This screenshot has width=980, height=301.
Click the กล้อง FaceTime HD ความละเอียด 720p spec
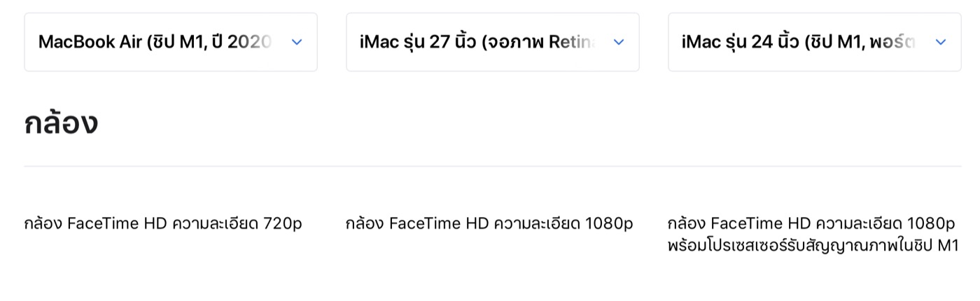click(163, 224)
